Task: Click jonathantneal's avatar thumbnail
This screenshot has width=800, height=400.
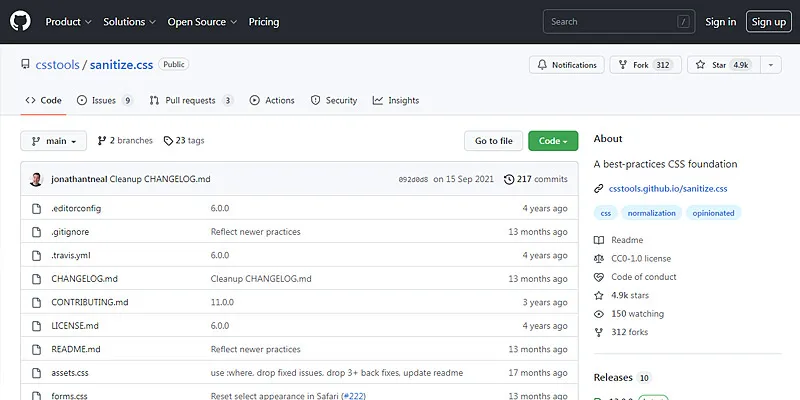Action: 37,179
